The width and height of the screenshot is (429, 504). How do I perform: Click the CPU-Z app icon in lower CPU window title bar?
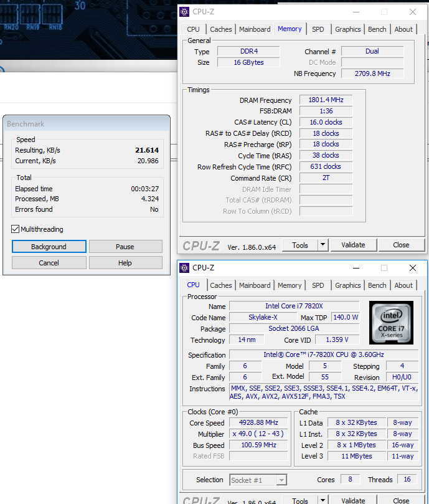tap(184, 268)
